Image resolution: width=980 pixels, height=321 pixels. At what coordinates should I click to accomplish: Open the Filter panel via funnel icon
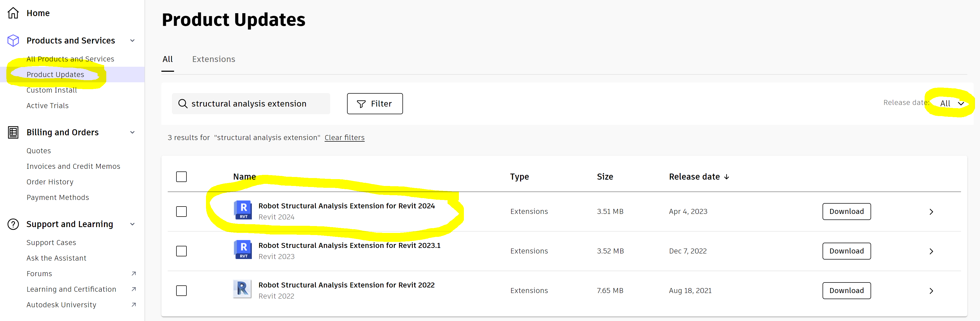click(361, 103)
